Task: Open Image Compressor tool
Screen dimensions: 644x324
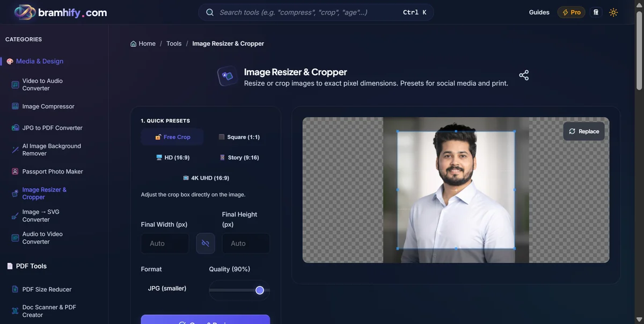Action: tap(48, 106)
